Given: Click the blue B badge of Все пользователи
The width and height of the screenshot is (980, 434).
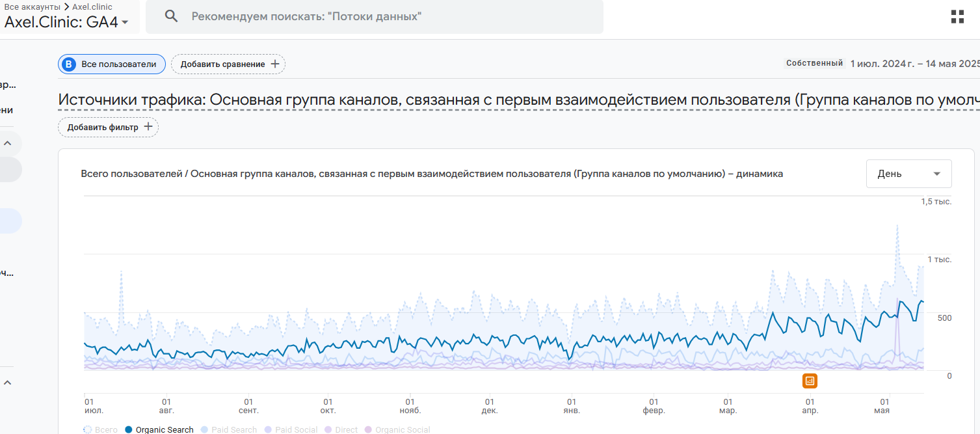Looking at the screenshot, I should [68, 64].
